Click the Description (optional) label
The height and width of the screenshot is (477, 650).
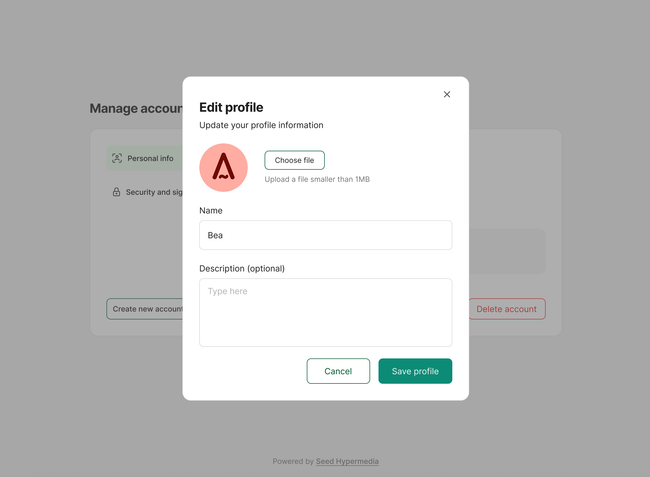242,268
